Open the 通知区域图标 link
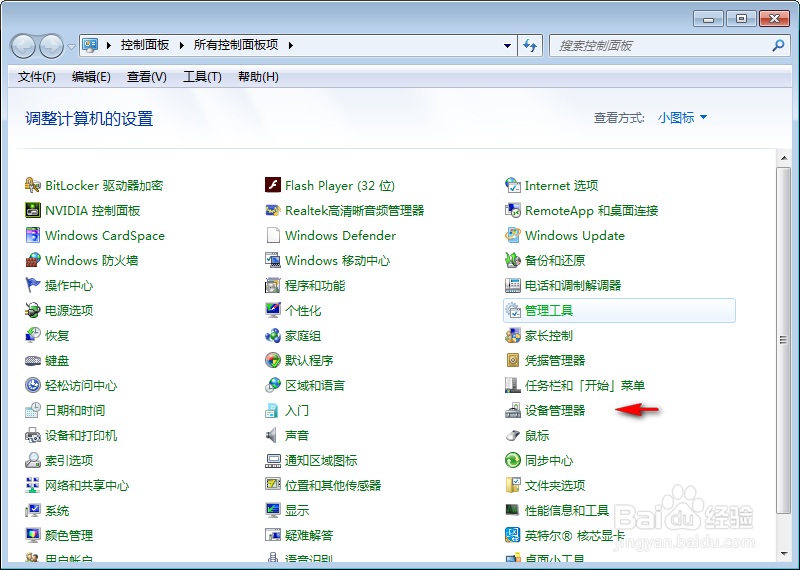 point(321,460)
